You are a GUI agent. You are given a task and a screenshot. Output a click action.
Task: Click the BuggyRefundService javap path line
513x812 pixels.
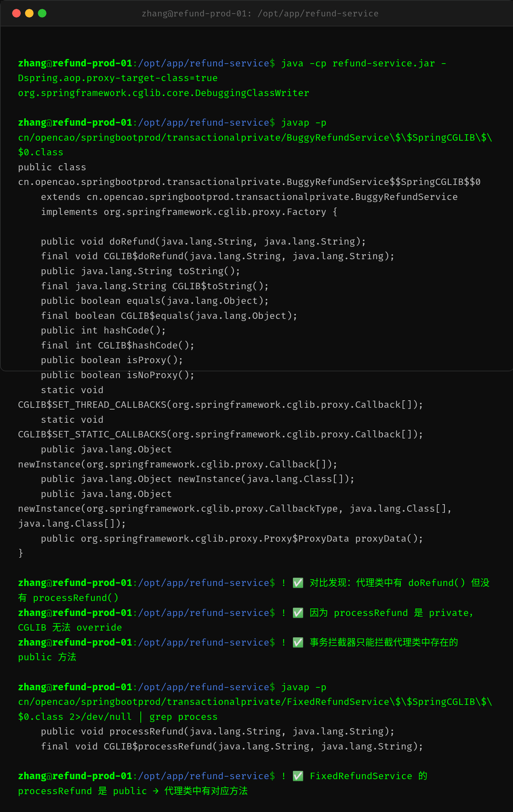[255, 138]
